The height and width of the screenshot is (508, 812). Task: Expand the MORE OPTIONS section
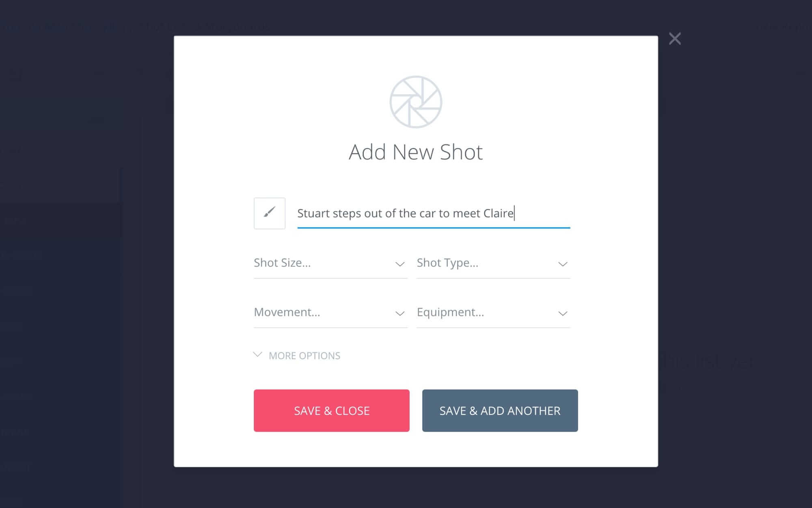point(298,355)
